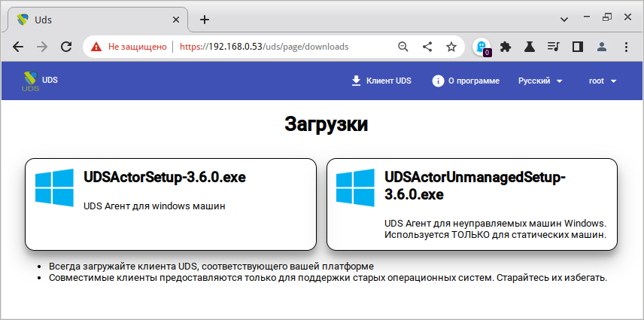Click text 'UDS Агент для windows машин'
Image resolution: width=644 pixels, height=320 pixels.
[x=154, y=206]
